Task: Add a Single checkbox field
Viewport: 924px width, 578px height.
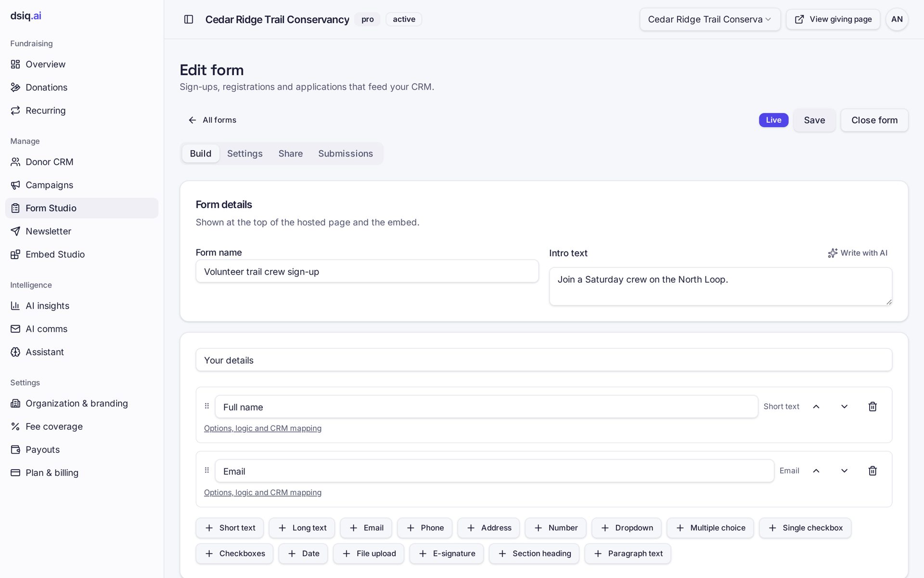Action: 805,528
